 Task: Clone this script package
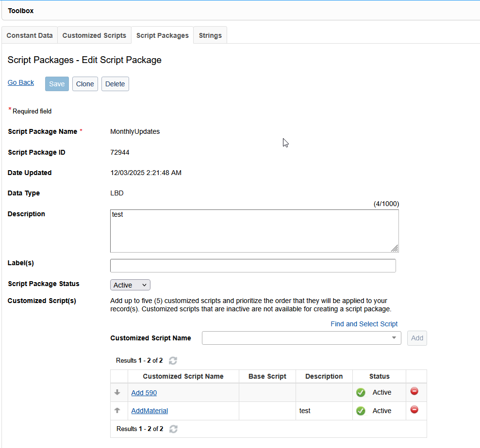(x=85, y=84)
